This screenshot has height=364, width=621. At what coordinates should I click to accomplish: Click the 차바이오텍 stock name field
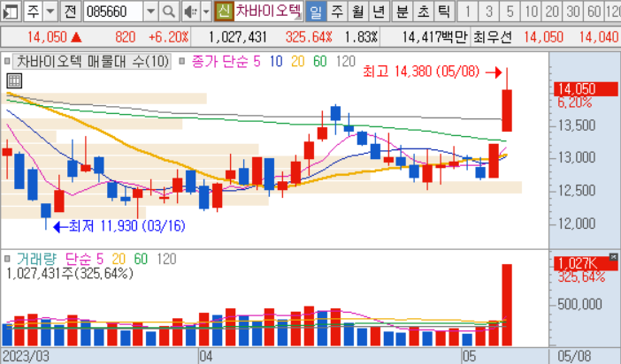tap(268, 11)
